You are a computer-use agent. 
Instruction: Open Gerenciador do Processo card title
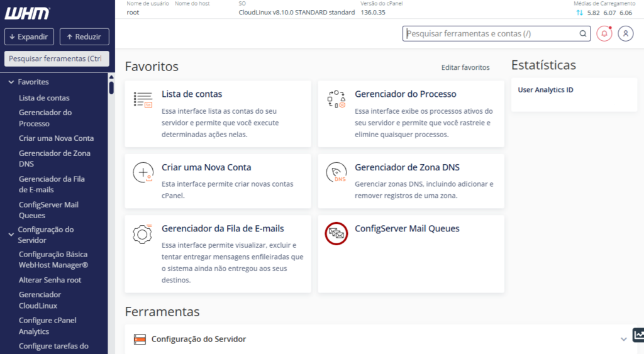(x=406, y=94)
